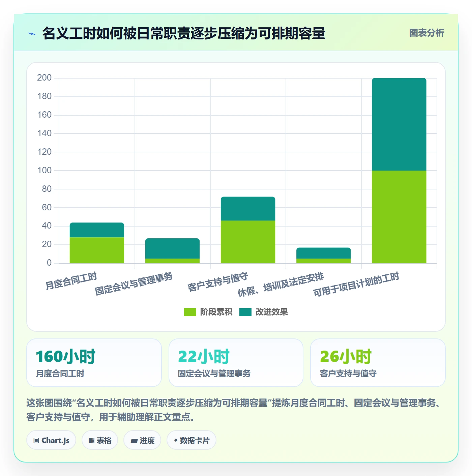Click the green segment of the 客户支持与值守 bar

[248, 242]
